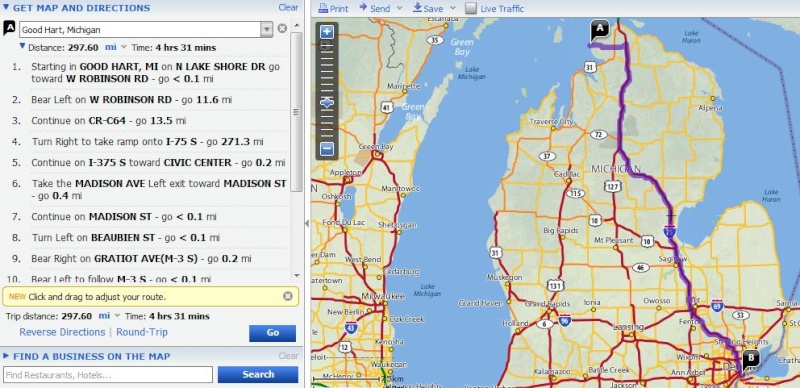
Task: Zoom out with the map minus button
Action: coord(327,149)
